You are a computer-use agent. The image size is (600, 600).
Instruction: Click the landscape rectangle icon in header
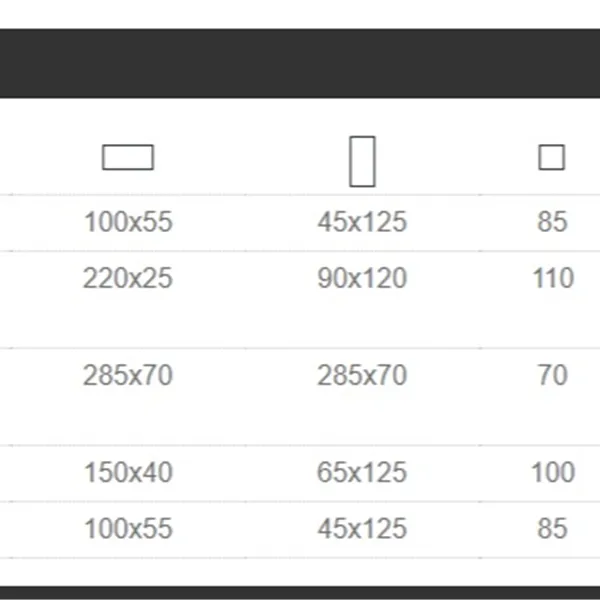pos(128,158)
